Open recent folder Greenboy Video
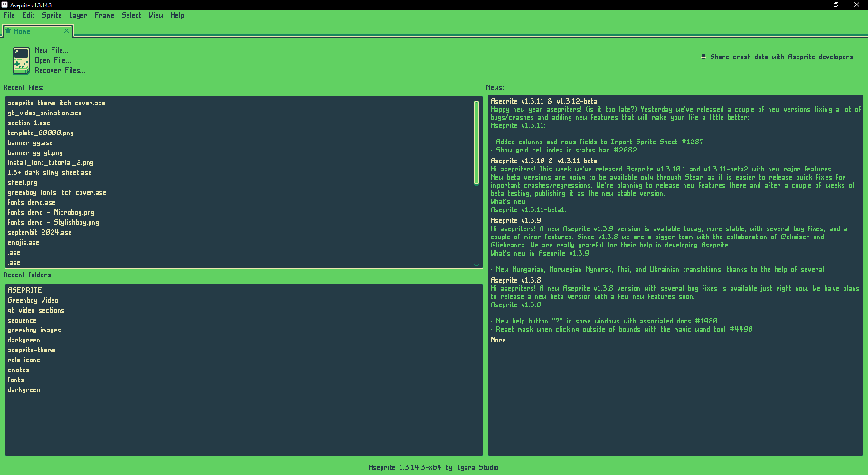The width and height of the screenshot is (868, 475). [x=33, y=300]
